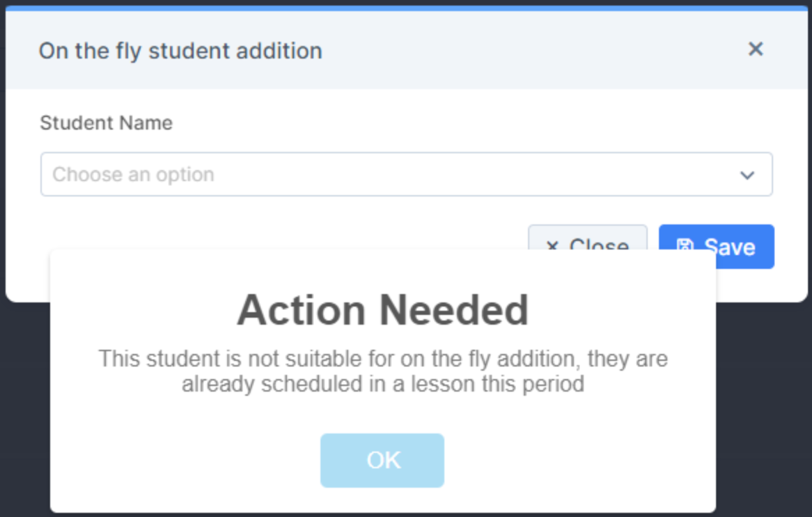Viewport: 812px width, 517px height.
Task: Open the Choose an option dropdown
Action: pyautogui.click(x=407, y=174)
